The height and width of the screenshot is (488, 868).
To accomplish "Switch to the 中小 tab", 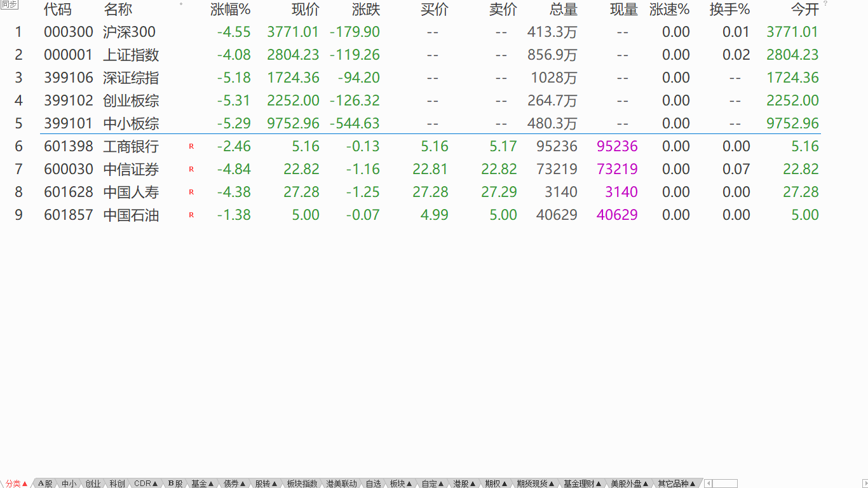I will pos(69,484).
